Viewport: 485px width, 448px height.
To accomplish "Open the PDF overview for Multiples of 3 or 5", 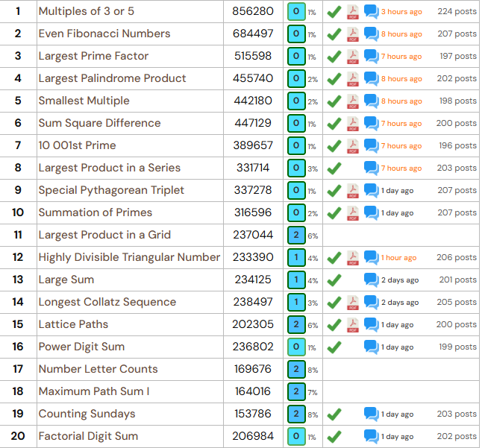I will pos(353,12).
